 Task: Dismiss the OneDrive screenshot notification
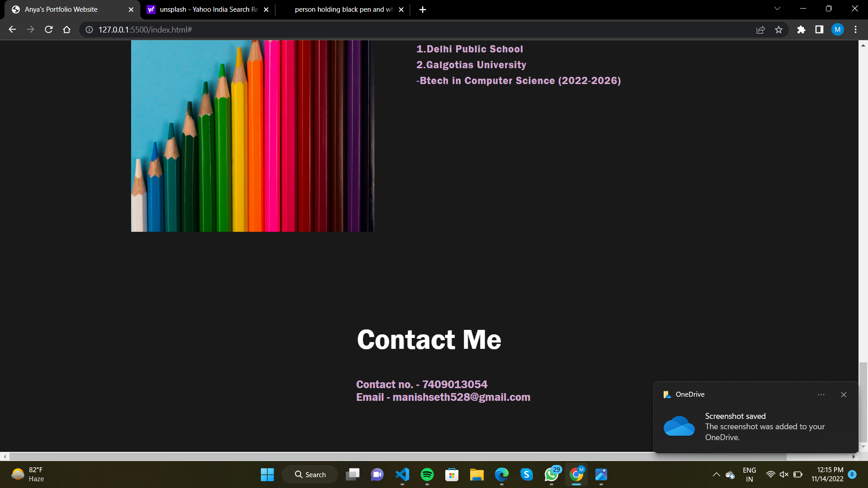844,394
